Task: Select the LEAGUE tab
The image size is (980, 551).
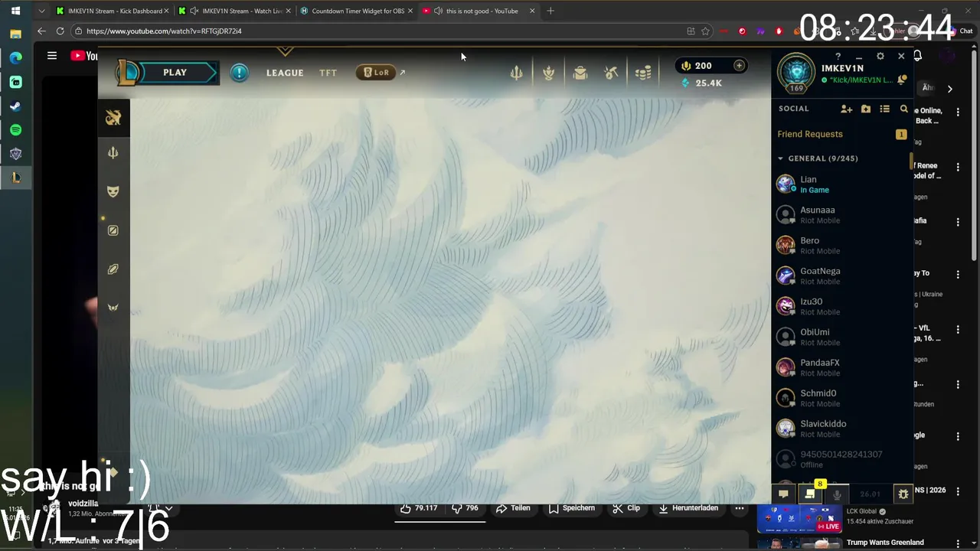Action: (x=285, y=73)
